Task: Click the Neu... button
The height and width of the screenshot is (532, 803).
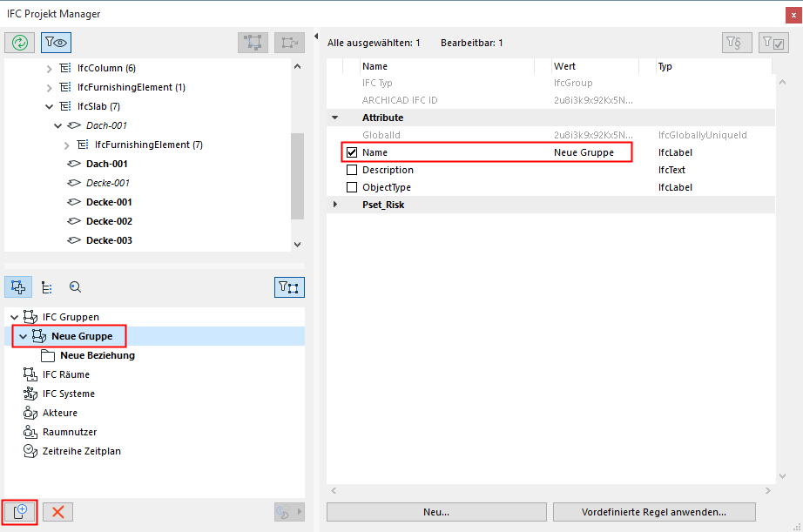Action: 436,512
